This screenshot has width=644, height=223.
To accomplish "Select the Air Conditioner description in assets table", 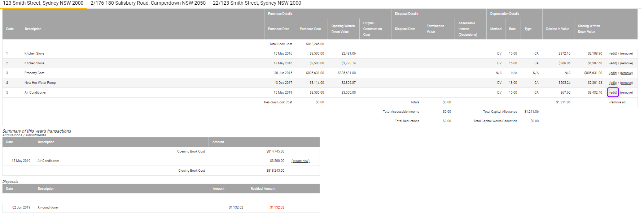I will click(x=35, y=93).
